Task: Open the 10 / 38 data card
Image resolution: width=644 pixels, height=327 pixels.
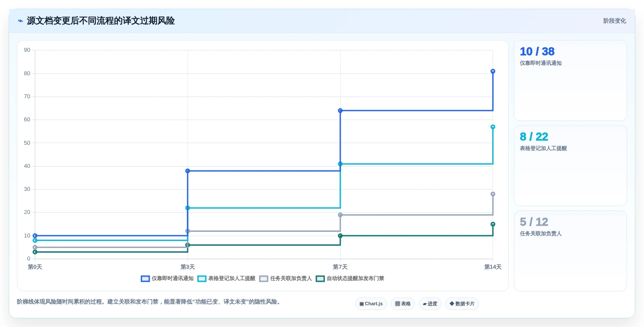Action: tap(570, 80)
